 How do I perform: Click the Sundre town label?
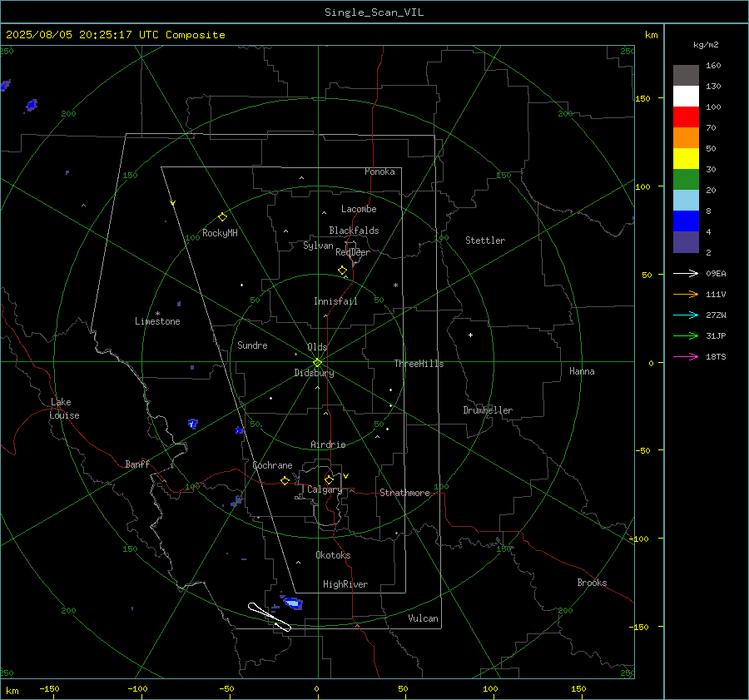pos(252,345)
